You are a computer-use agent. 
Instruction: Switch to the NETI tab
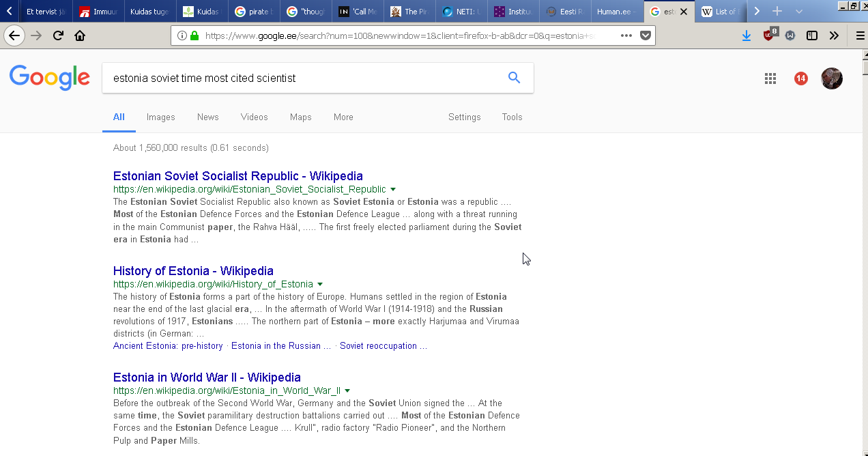pyautogui.click(x=461, y=12)
